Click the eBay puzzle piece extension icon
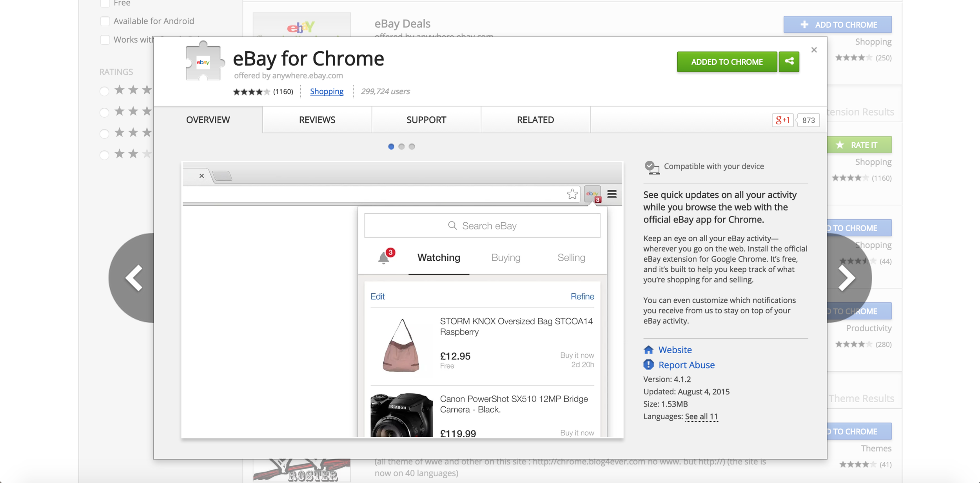 click(x=203, y=62)
